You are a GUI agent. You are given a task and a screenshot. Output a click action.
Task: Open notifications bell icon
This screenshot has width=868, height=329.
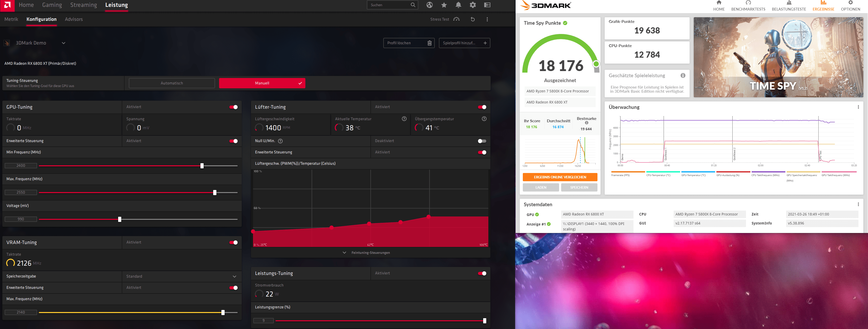point(458,5)
